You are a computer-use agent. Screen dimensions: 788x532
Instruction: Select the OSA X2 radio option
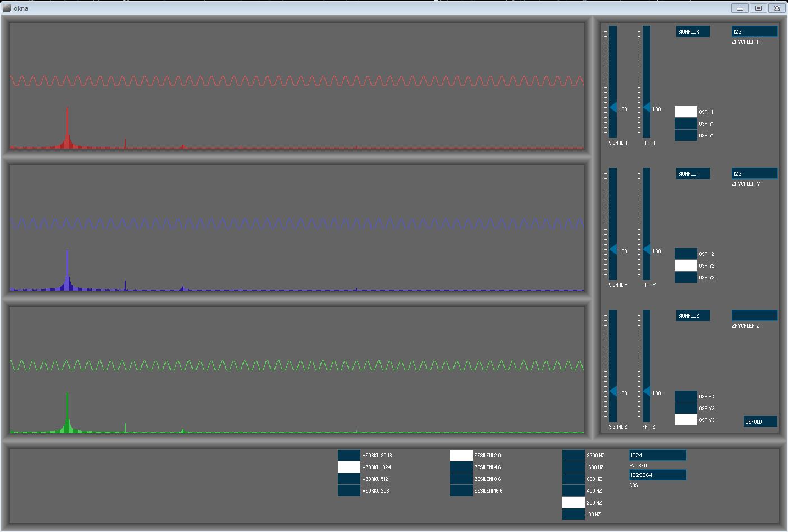[x=685, y=254]
